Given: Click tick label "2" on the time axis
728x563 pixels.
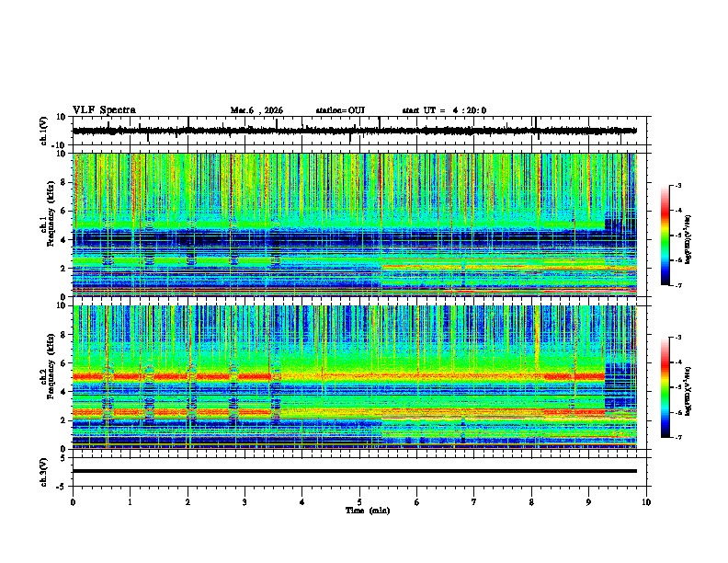Looking at the screenshot, I should click(188, 502).
